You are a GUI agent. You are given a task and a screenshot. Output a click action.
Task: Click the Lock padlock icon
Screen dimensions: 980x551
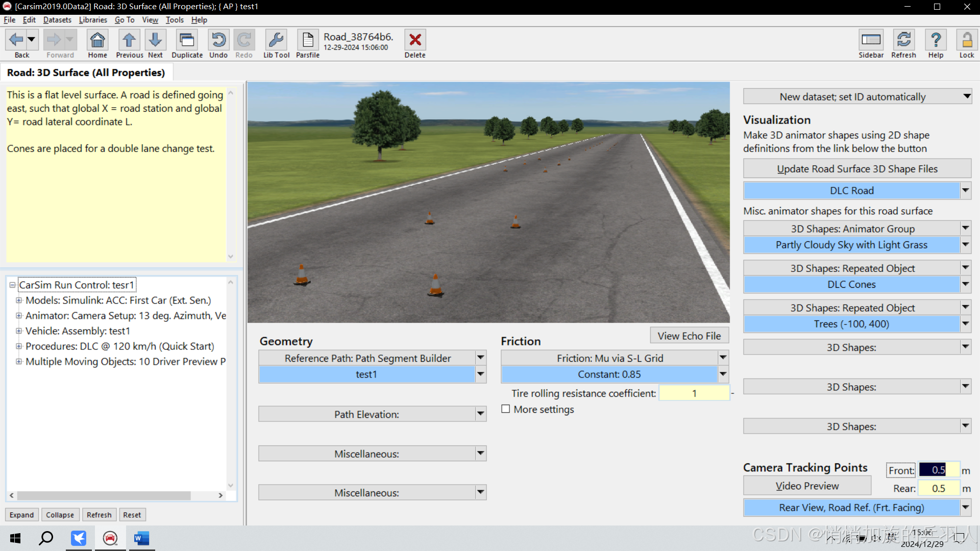[966, 40]
